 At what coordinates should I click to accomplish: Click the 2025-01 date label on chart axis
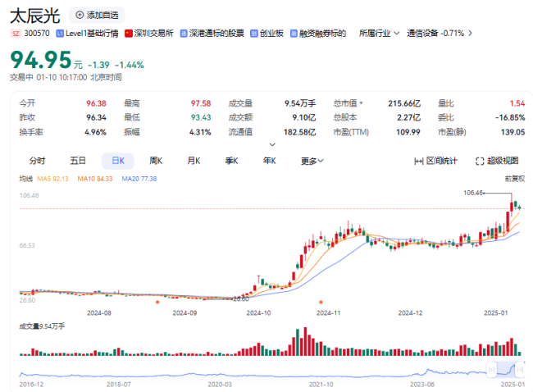[x=495, y=312]
